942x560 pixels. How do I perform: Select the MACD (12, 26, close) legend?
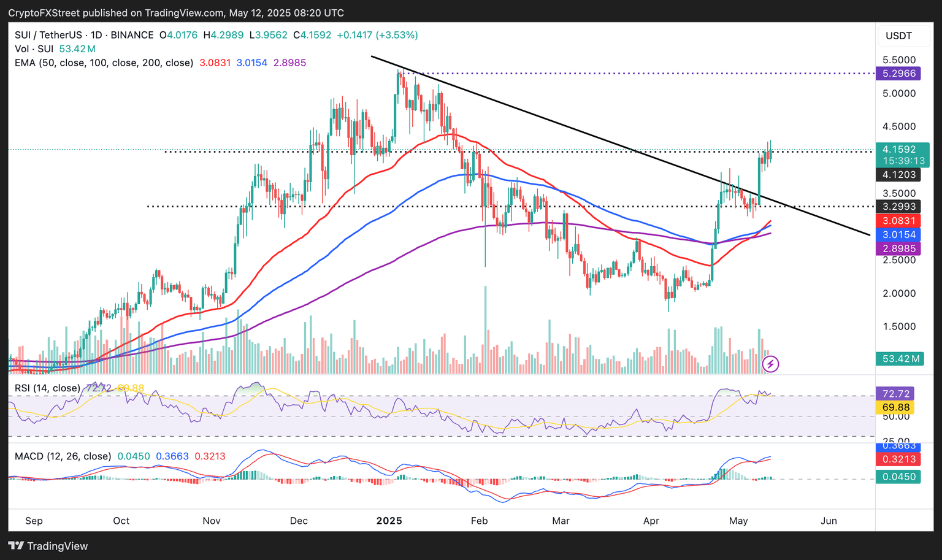click(x=63, y=456)
